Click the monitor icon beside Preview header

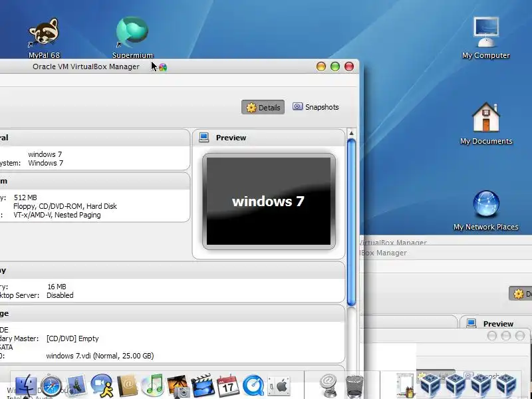204,138
